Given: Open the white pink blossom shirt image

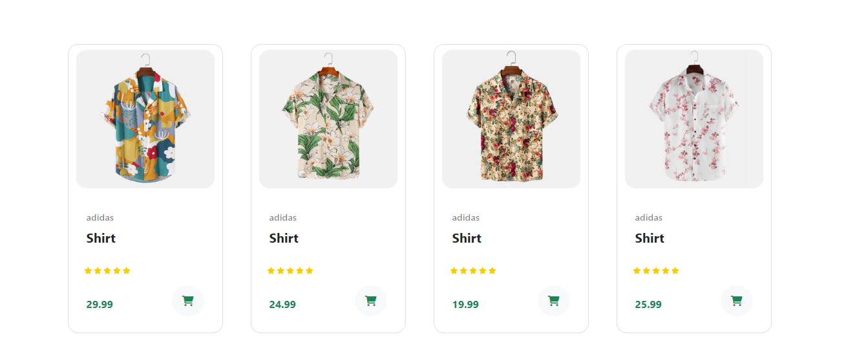Looking at the screenshot, I should pyautogui.click(x=694, y=119).
